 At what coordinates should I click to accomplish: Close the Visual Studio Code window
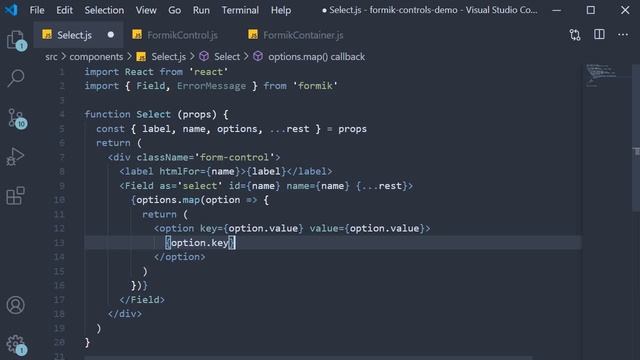coord(625,10)
